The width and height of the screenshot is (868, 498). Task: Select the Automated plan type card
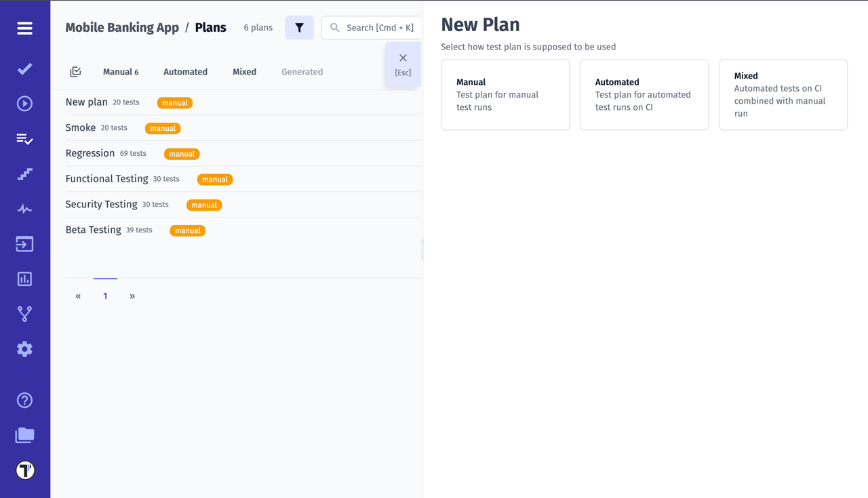pyautogui.click(x=644, y=94)
